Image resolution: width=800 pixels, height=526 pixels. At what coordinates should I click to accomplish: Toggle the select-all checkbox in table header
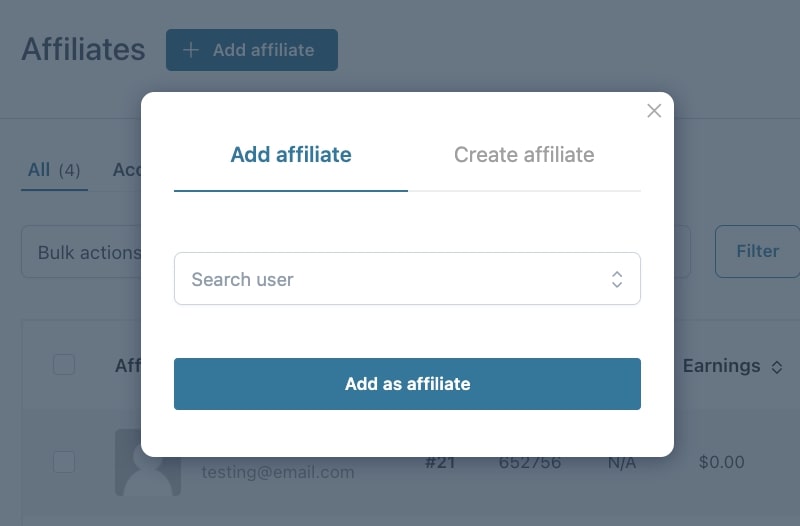point(64,365)
